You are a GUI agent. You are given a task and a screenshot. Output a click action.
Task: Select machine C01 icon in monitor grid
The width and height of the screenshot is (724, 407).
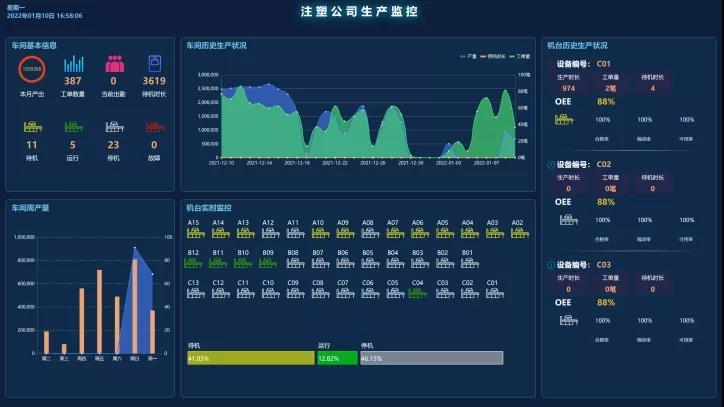click(x=495, y=293)
